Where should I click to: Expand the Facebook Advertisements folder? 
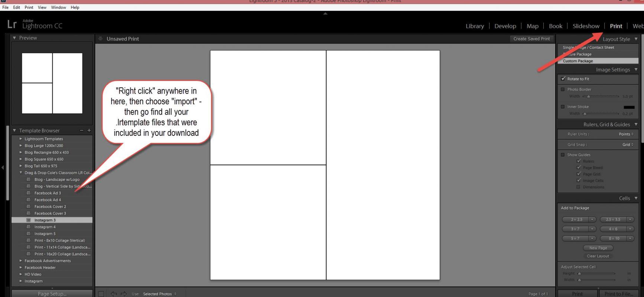[x=21, y=261]
